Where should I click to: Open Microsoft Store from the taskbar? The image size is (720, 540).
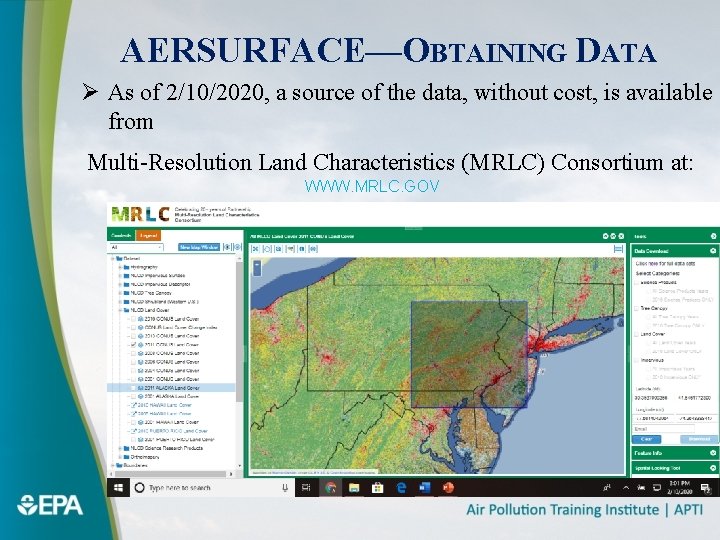tap(377, 488)
